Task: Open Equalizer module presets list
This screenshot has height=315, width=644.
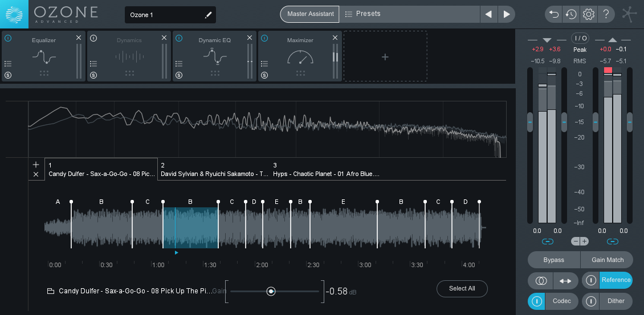Action: (x=8, y=64)
